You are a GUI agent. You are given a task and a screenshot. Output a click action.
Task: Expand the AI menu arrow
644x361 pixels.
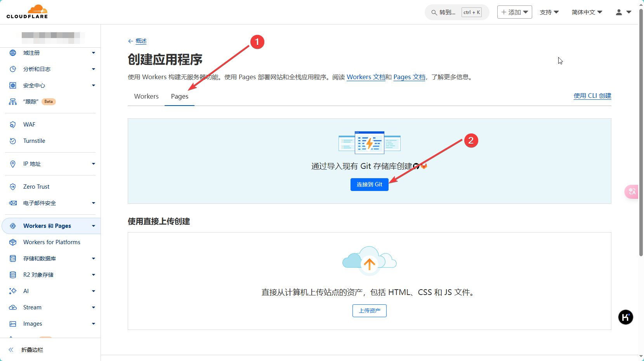94,291
